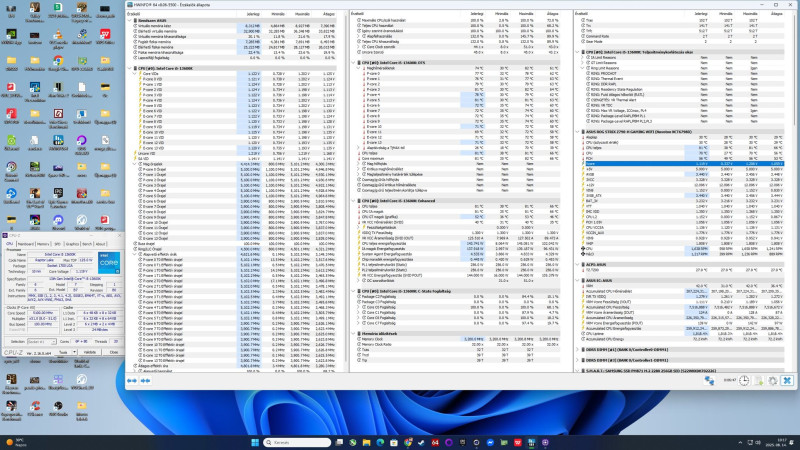This screenshot has height=450, width=800.
Task: Open the Google Chrome desktop shortcut
Action: tap(58, 64)
